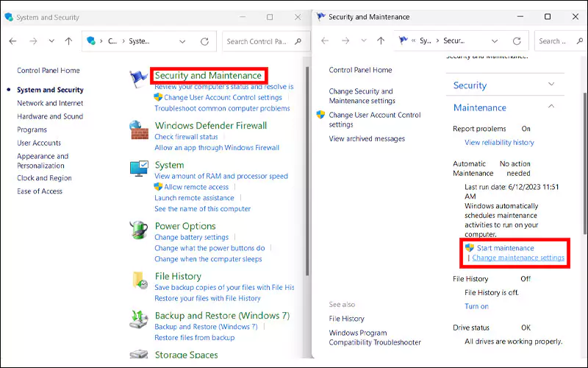Viewport: 588px width, 368px height.
Task: Click View archived messages
Action: coord(367,138)
